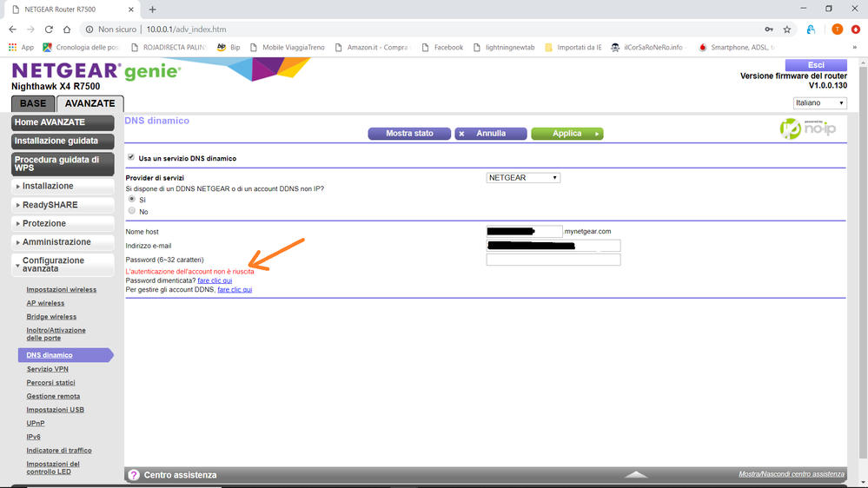Select the 'No' radio button
The height and width of the screenshot is (488, 868).
(x=132, y=211)
